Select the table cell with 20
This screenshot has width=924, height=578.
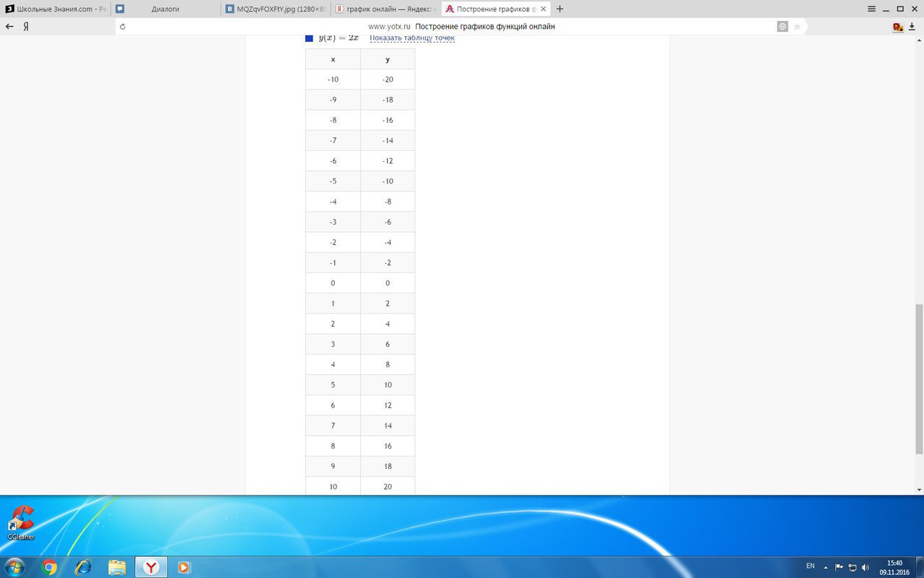coord(388,486)
